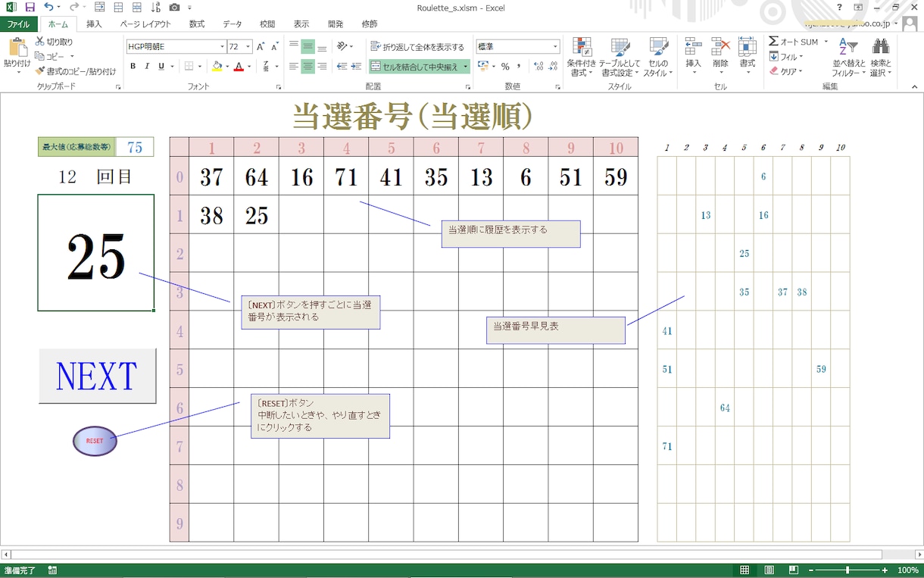This screenshot has width=924, height=578.
Task: Switch to page break preview in status bar
Action: (793, 570)
